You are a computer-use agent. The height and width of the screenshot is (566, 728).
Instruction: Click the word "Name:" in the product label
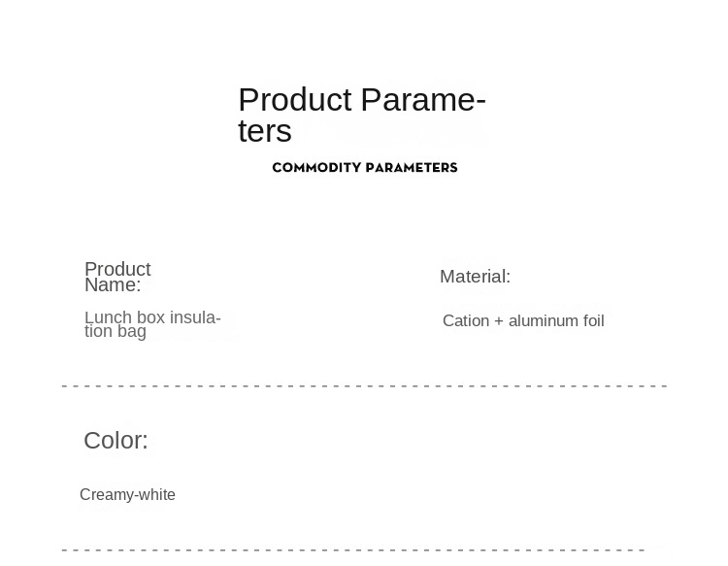pos(113,285)
